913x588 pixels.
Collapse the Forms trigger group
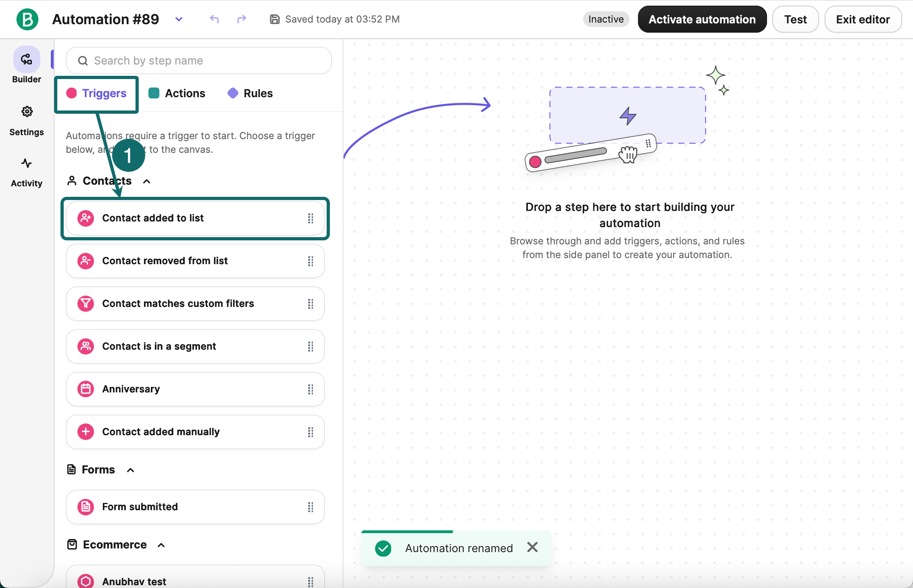point(130,470)
